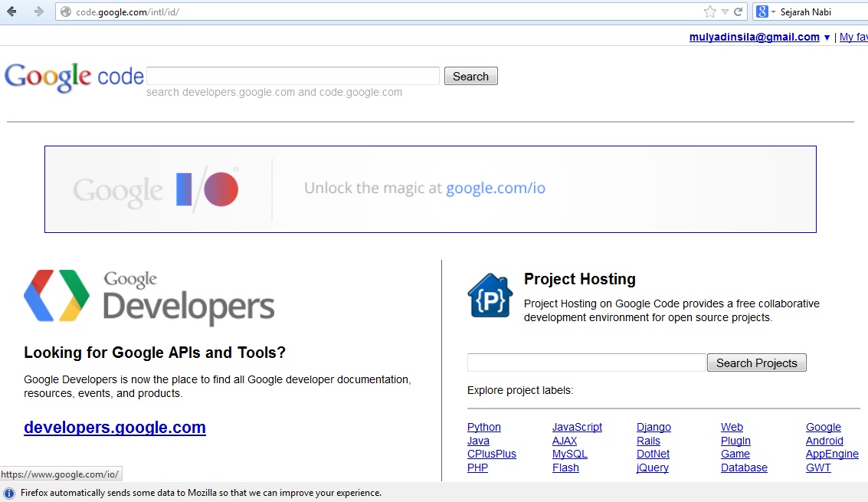Open the Google project label
Image resolution: width=868 pixels, height=502 pixels.
pos(823,427)
